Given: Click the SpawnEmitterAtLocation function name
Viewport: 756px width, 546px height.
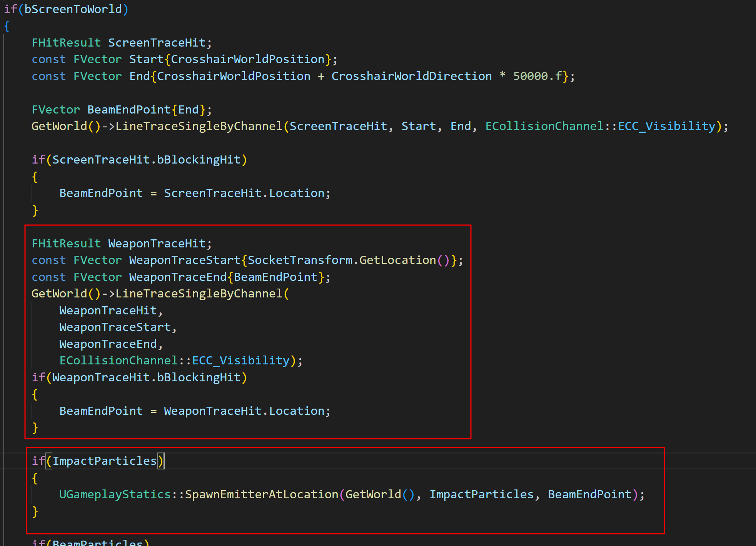Looking at the screenshot, I should click(x=262, y=494).
